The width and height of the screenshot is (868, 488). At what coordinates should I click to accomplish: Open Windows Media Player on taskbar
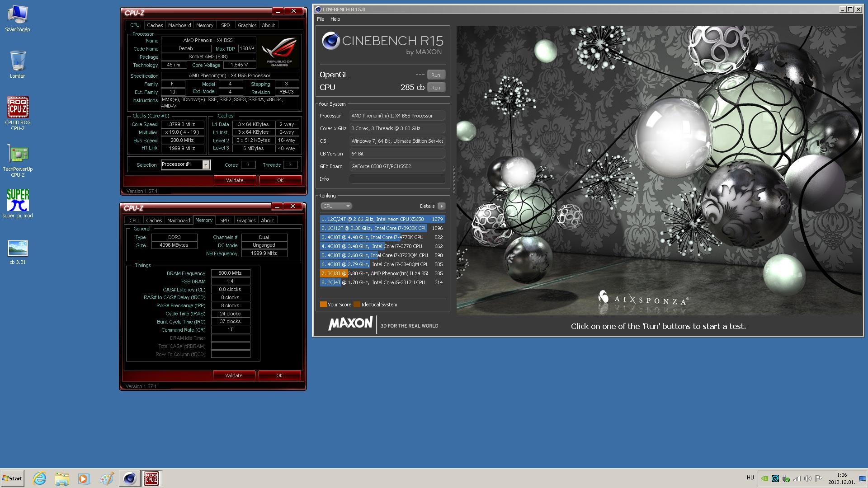coord(84,478)
